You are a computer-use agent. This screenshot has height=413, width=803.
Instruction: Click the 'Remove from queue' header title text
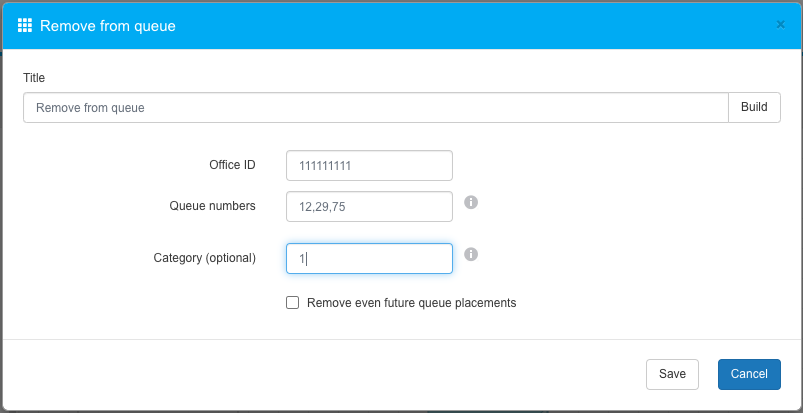(x=108, y=26)
